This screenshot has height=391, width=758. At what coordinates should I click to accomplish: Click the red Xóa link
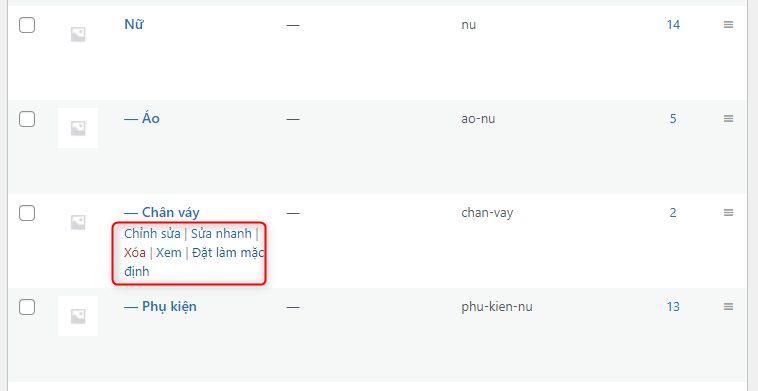coord(135,253)
